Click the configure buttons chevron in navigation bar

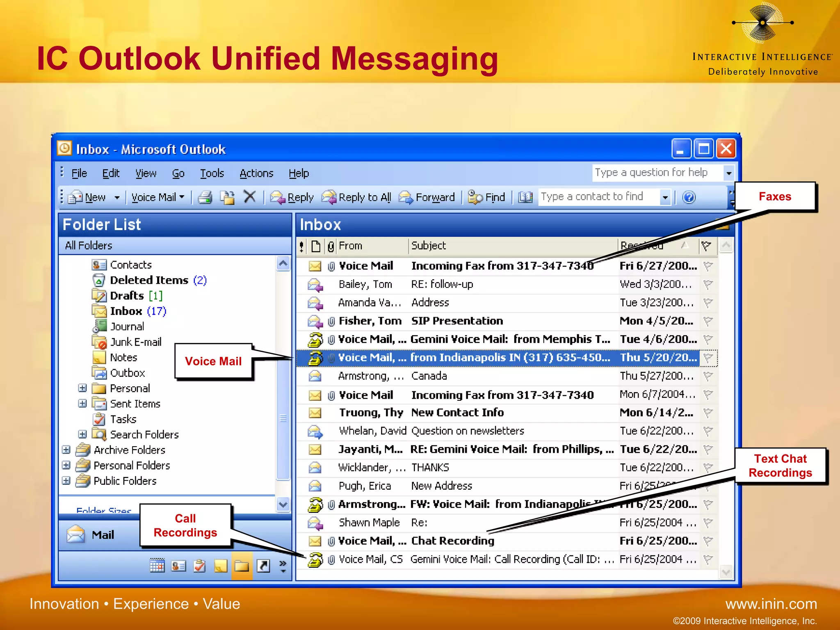(283, 566)
